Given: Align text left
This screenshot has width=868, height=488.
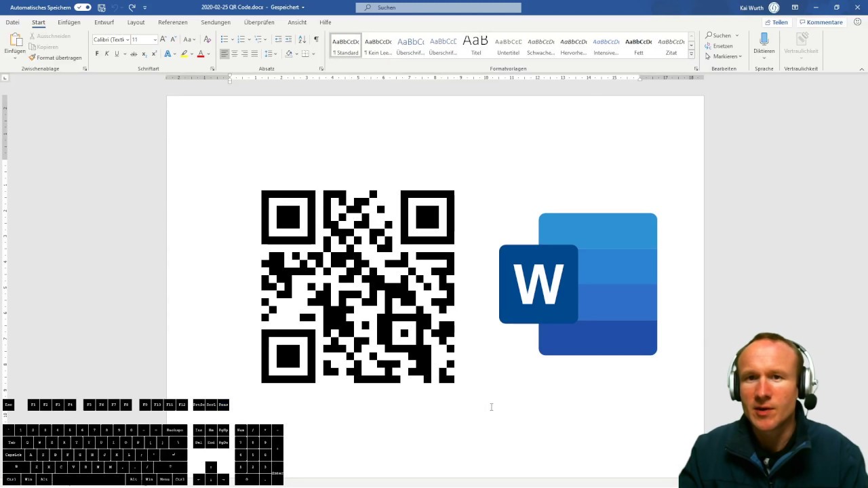Looking at the screenshot, I should [x=224, y=54].
